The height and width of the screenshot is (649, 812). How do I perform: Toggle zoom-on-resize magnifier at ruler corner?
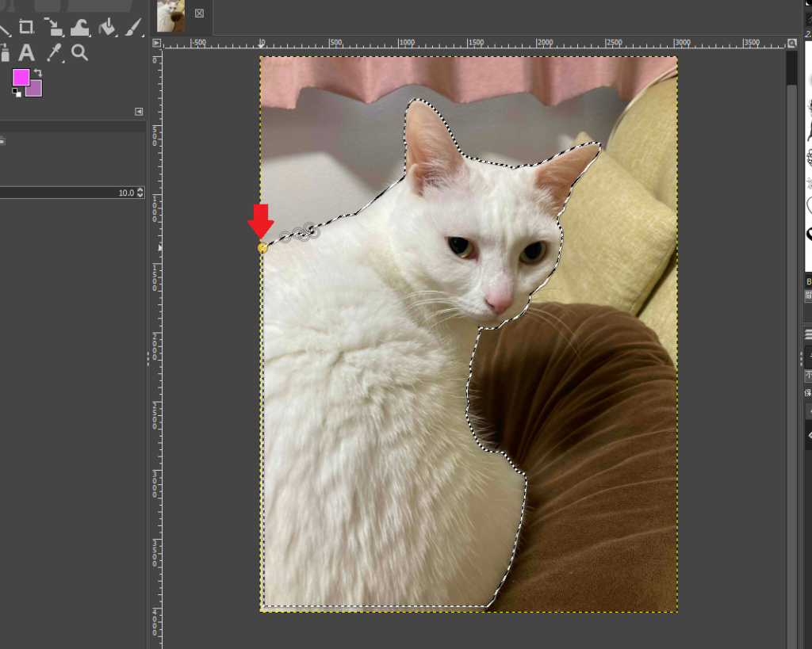pos(791,43)
